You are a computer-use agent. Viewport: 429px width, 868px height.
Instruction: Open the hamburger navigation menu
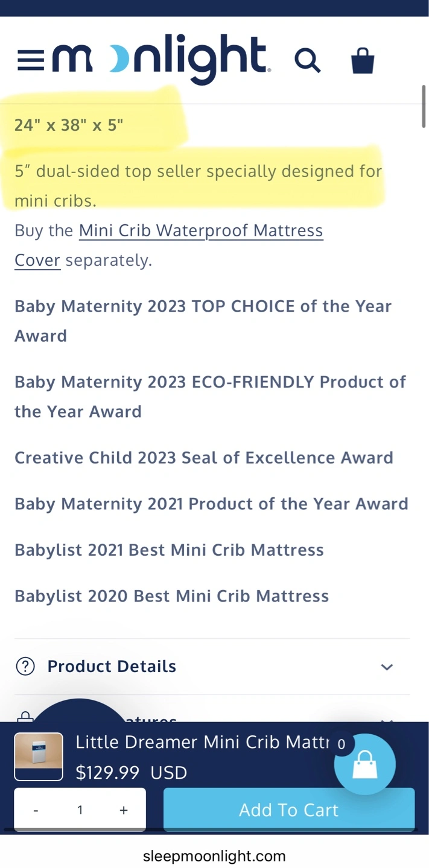point(30,60)
